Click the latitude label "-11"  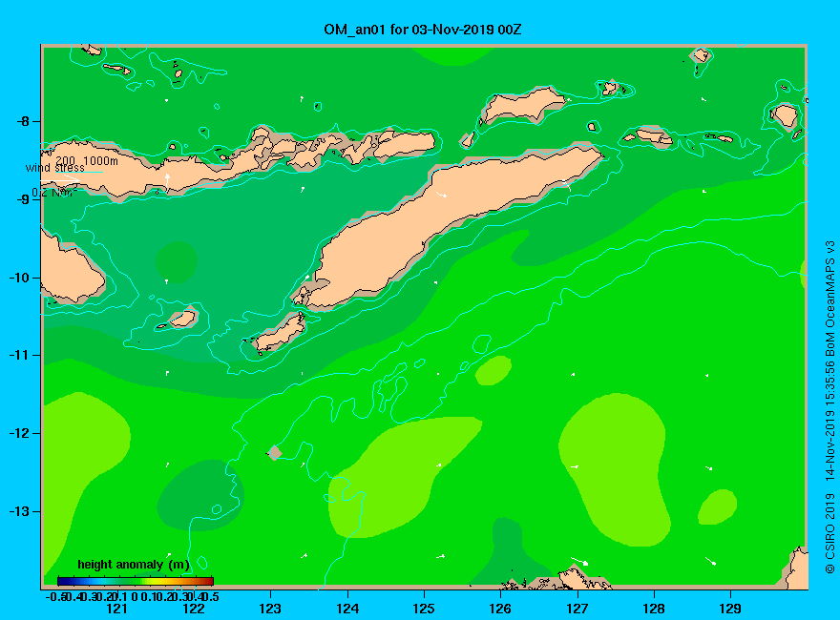point(20,355)
